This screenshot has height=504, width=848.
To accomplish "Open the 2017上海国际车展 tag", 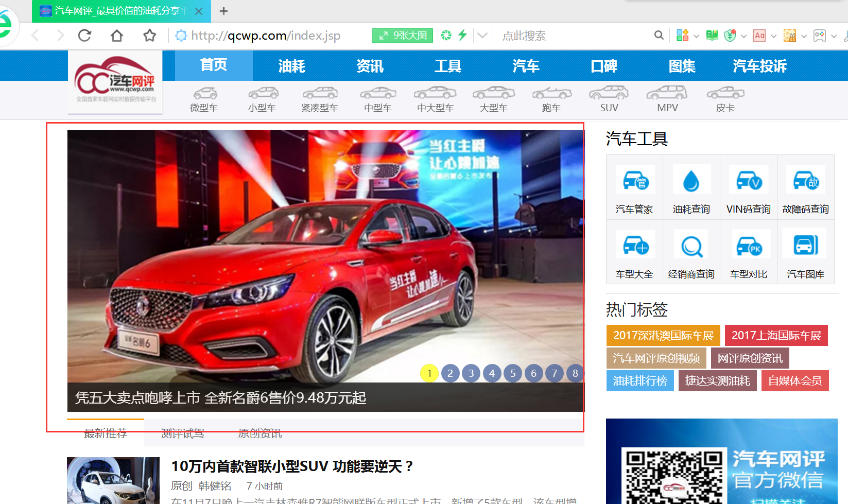I will (776, 336).
